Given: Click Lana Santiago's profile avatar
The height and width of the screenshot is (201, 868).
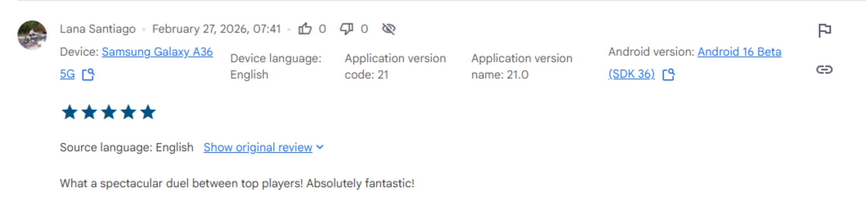Looking at the screenshot, I should pos(32,35).
